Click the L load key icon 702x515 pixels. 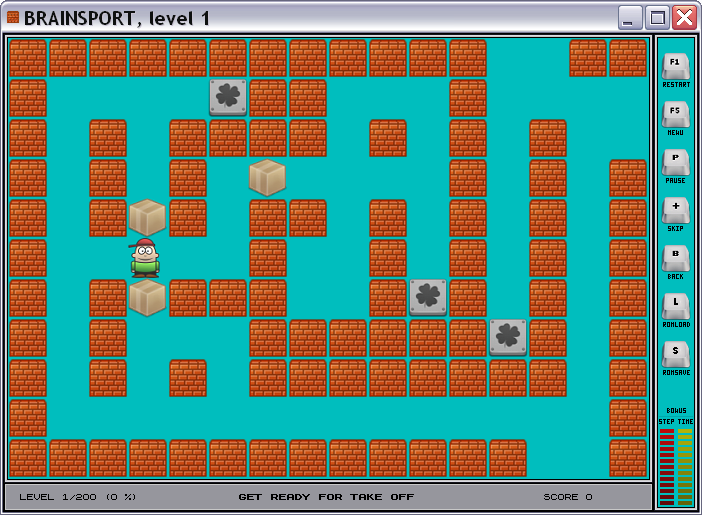[676, 306]
